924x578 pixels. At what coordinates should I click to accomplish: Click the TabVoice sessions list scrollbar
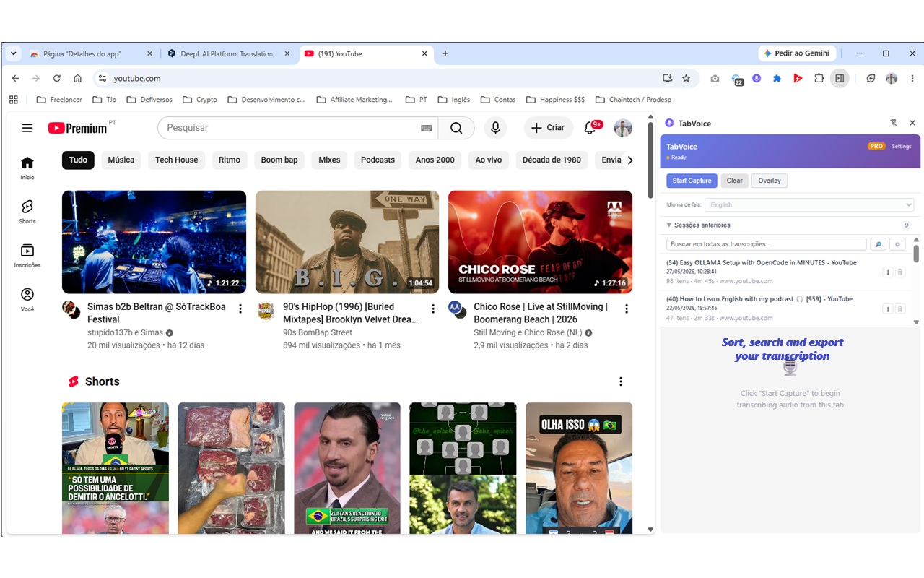pos(916,253)
